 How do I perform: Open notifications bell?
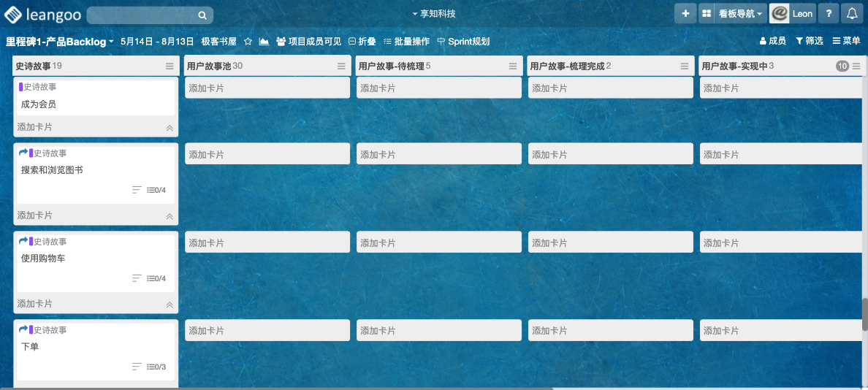[x=851, y=14]
